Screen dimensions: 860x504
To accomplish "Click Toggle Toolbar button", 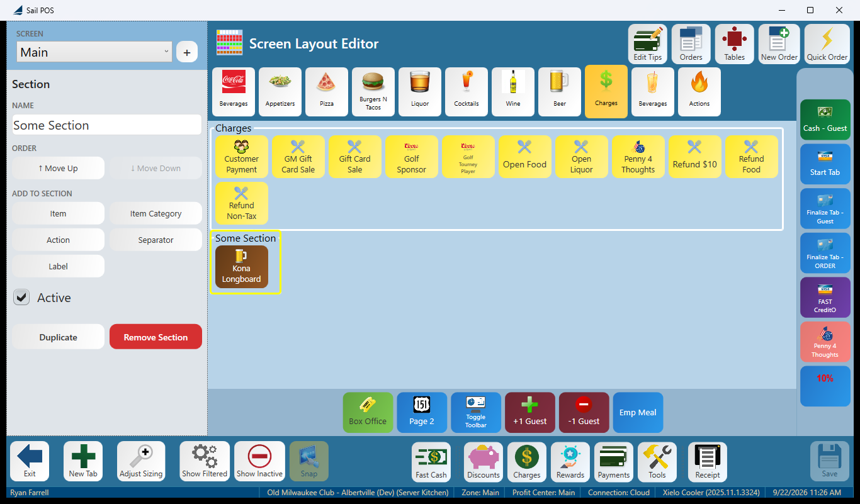I will pyautogui.click(x=476, y=413).
